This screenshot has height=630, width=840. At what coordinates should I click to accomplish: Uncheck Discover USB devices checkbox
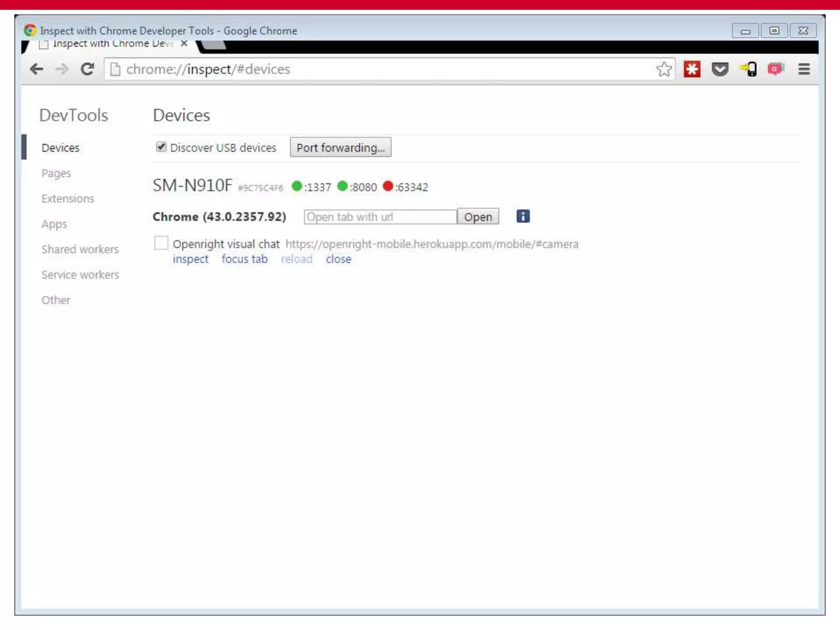[161, 147]
